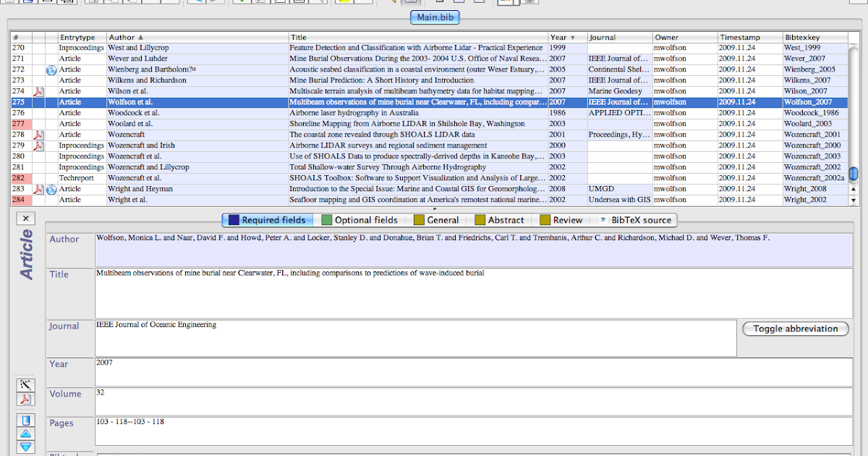Sort entries by the Author column header

(x=197, y=37)
